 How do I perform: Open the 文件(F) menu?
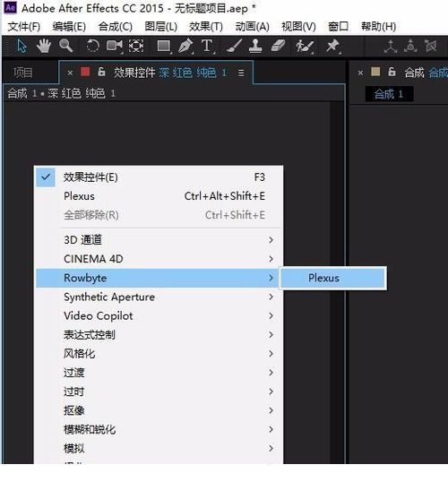pos(23,27)
